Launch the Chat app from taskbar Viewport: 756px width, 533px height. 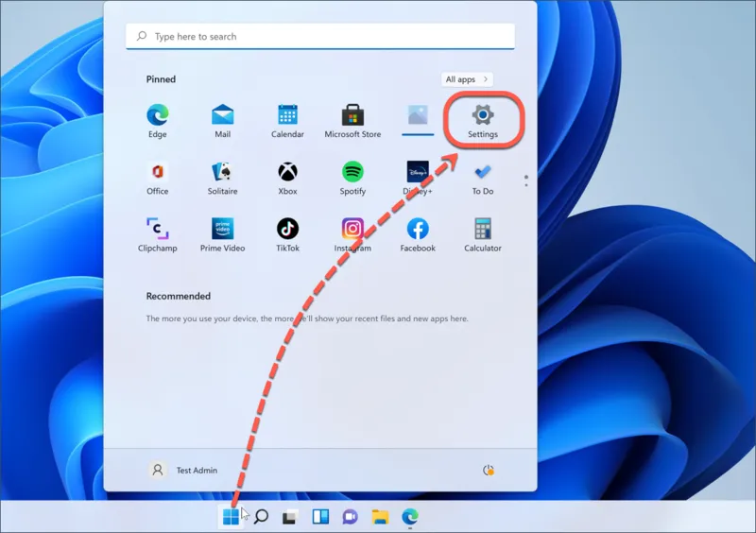[350, 517]
